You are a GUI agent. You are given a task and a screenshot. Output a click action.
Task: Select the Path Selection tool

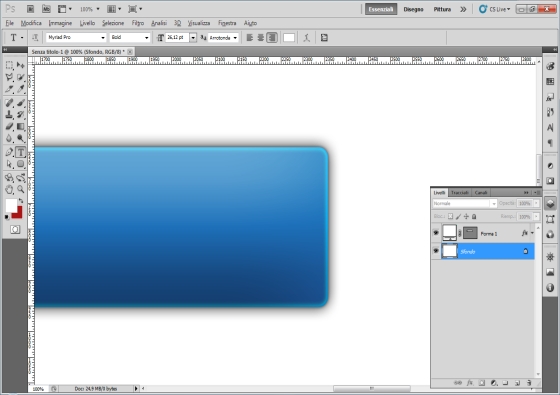click(9, 164)
